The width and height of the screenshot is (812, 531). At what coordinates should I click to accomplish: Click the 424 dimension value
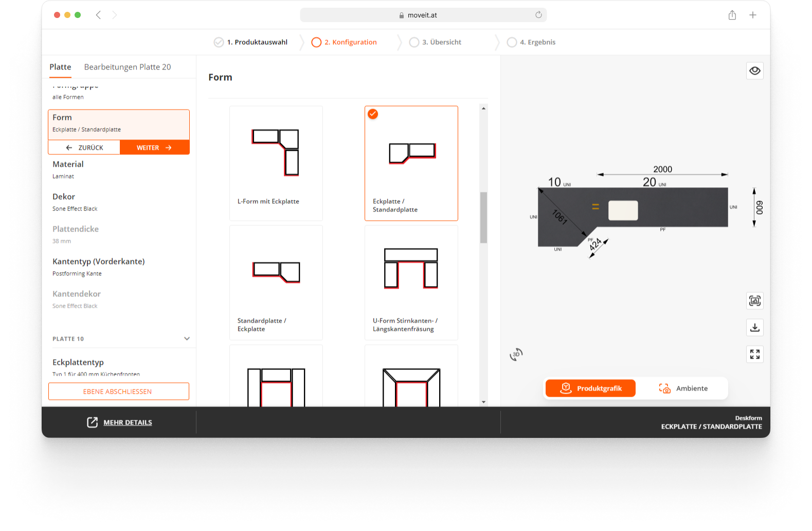pyautogui.click(x=596, y=244)
